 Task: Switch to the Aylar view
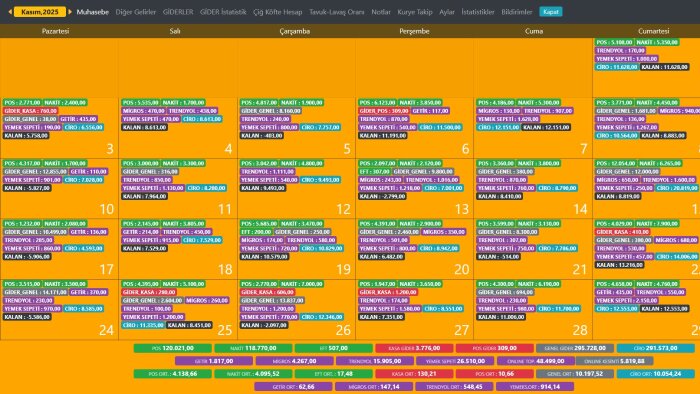coord(446,12)
